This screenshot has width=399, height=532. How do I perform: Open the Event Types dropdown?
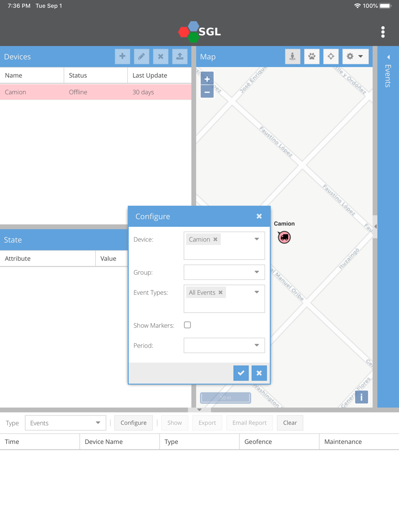pos(257,292)
